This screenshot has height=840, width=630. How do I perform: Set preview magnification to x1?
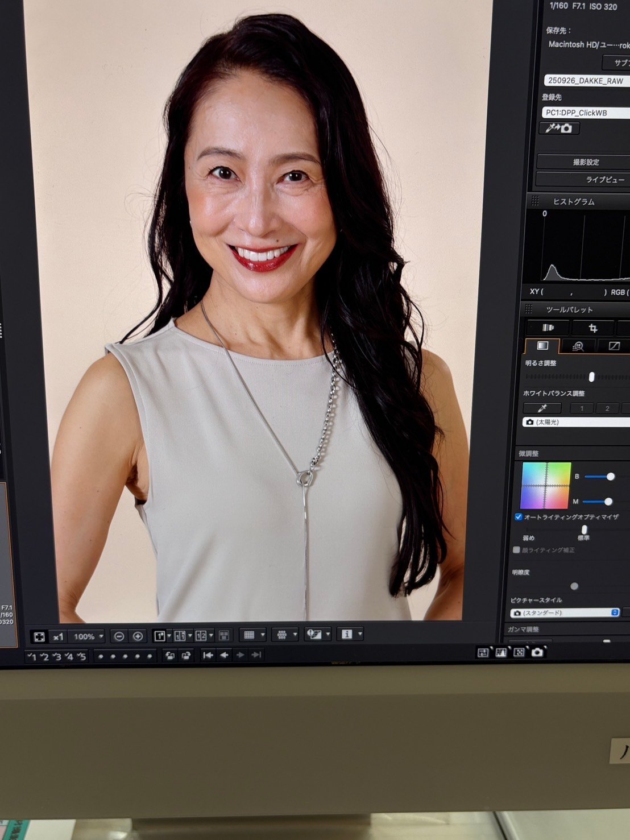[58, 636]
